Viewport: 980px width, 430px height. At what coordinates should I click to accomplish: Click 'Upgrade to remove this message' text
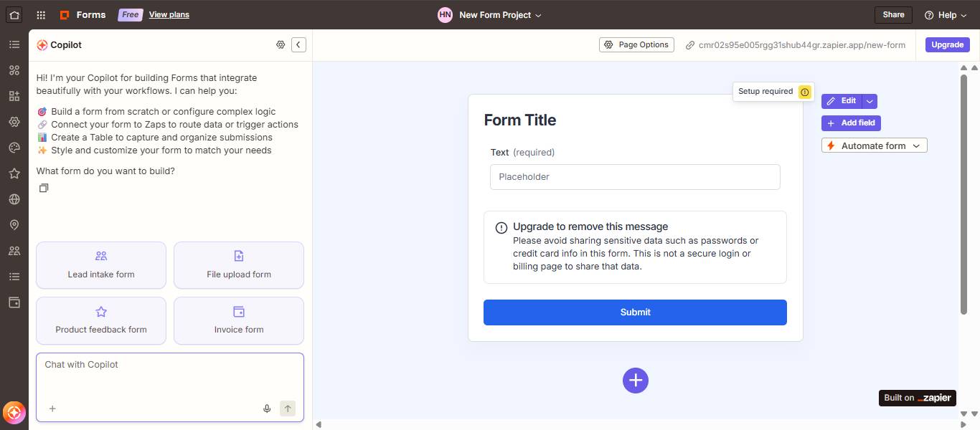(x=590, y=226)
